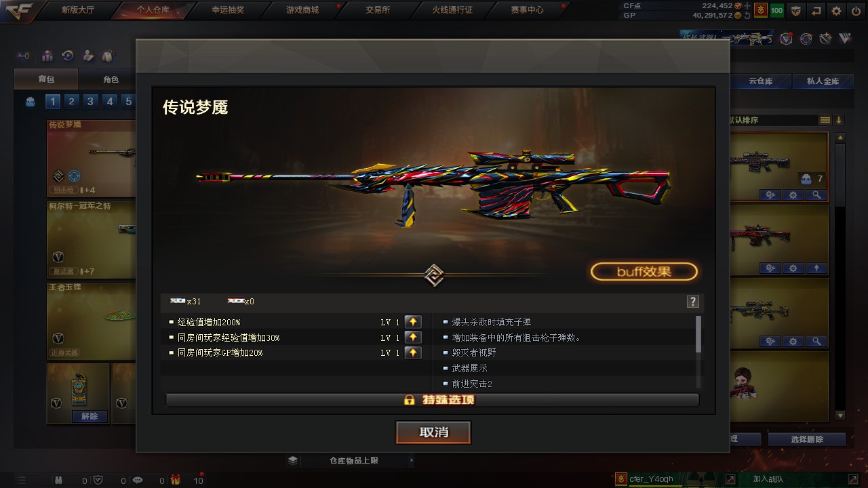Viewport: 868px width, 488px height.
Task: Expand the locked 特殊选项 section
Action: [432, 400]
